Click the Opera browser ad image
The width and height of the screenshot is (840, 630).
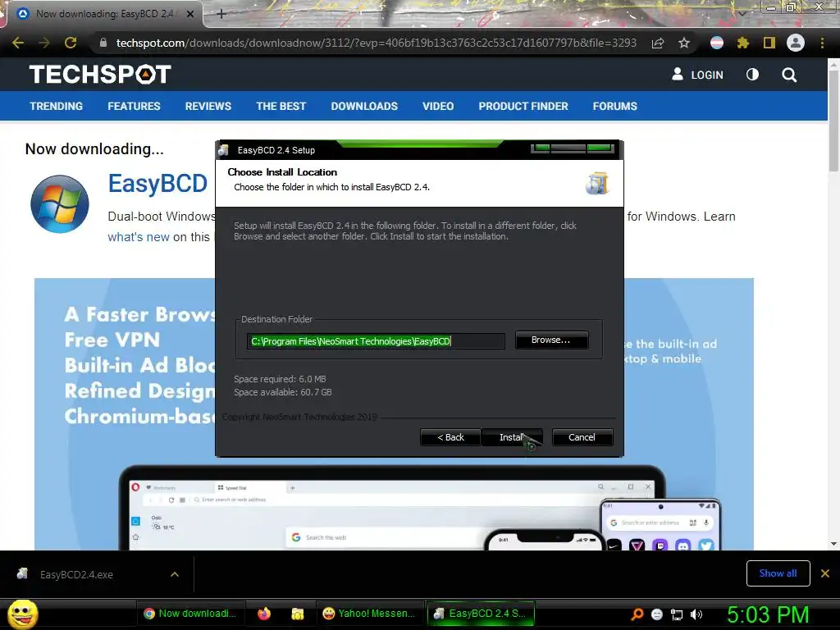tap(394, 414)
